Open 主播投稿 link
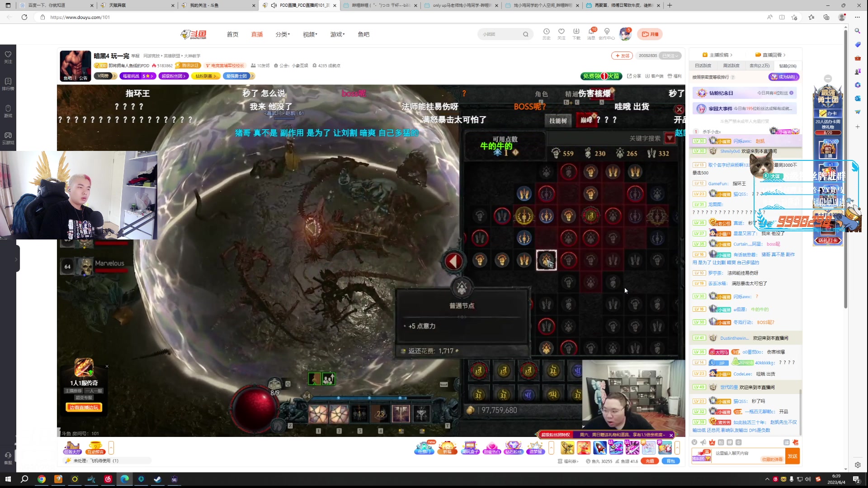The width and height of the screenshot is (868, 488). [717, 55]
